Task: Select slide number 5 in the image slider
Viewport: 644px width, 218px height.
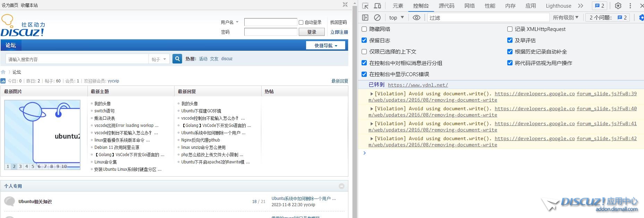Action: [33, 167]
